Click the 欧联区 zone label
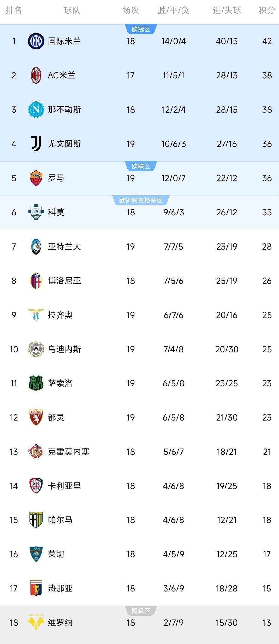The image size is (279, 644). pyautogui.click(x=141, y=166)
